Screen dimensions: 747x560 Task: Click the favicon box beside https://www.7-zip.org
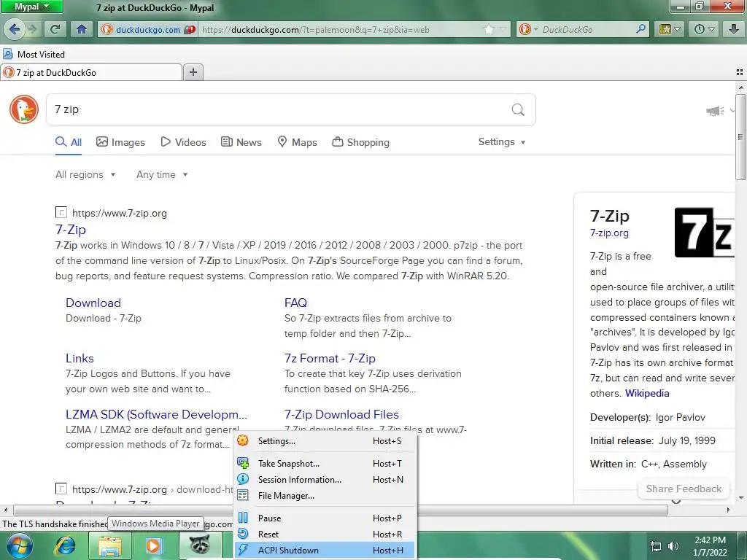(x=61, y=212)
